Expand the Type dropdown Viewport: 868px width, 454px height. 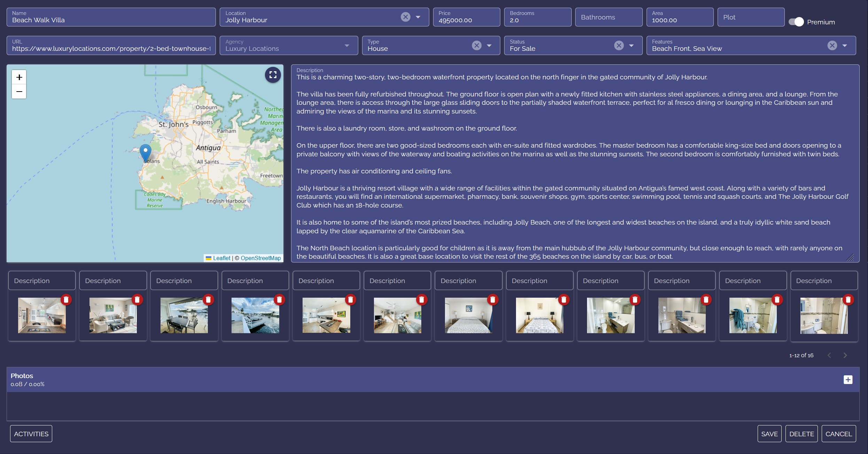click(x=489, y=46)
